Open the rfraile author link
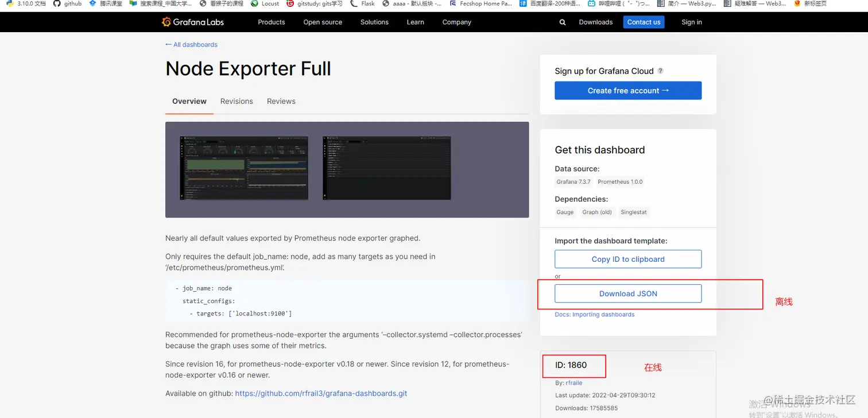 [x=574, y=383]
